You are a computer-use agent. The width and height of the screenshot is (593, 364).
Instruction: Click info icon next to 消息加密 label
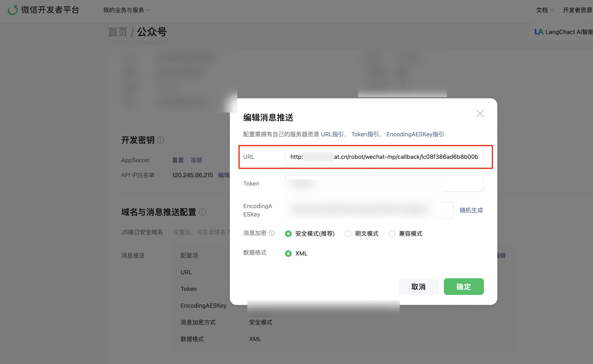(x=272, y=233)
